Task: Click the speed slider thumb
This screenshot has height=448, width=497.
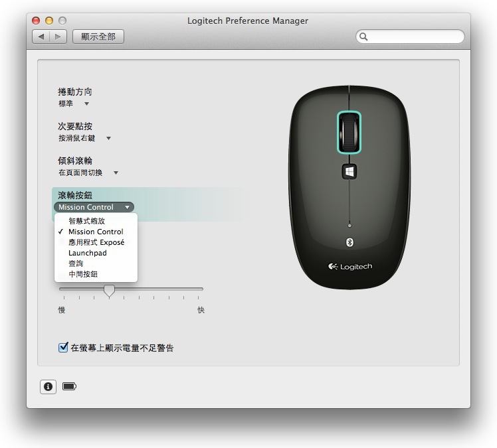Action: point(109,290)
